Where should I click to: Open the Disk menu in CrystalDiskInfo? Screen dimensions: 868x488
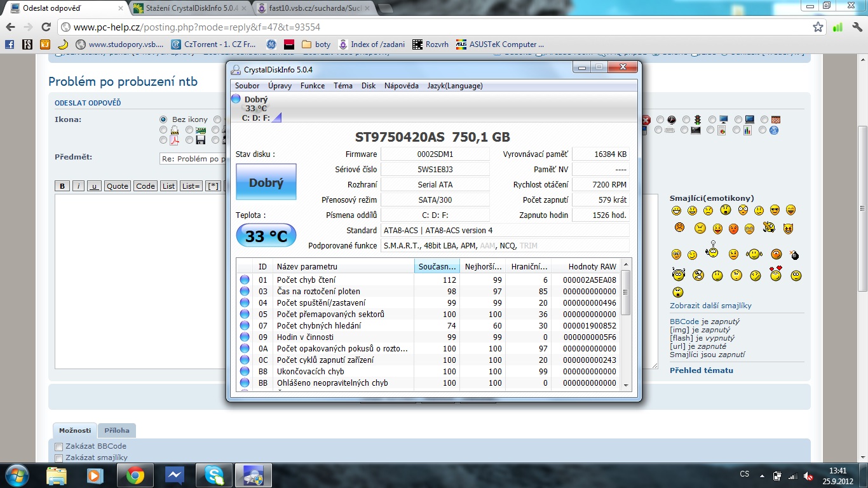369,86
